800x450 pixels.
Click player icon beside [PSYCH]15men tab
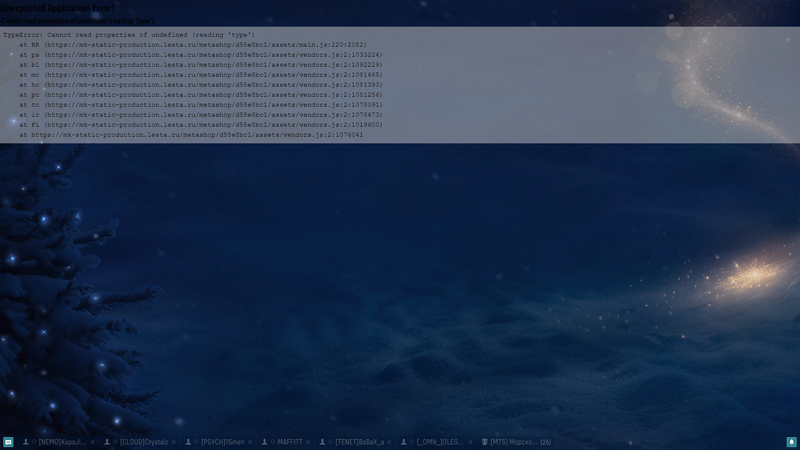[188, 441]
